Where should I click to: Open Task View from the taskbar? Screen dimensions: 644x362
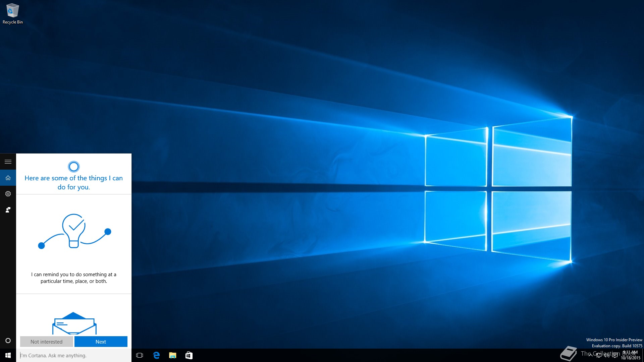tap(140, 355)
